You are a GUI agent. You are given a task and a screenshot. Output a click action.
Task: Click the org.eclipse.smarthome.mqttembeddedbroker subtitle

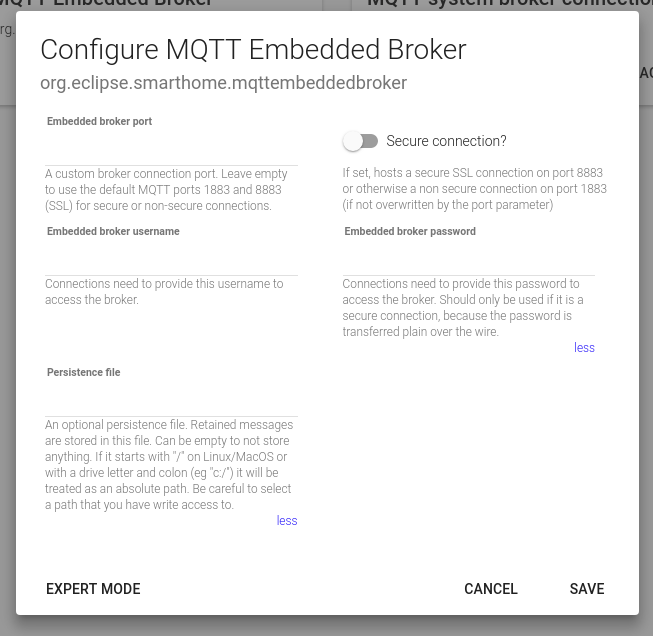coord(223,83)
